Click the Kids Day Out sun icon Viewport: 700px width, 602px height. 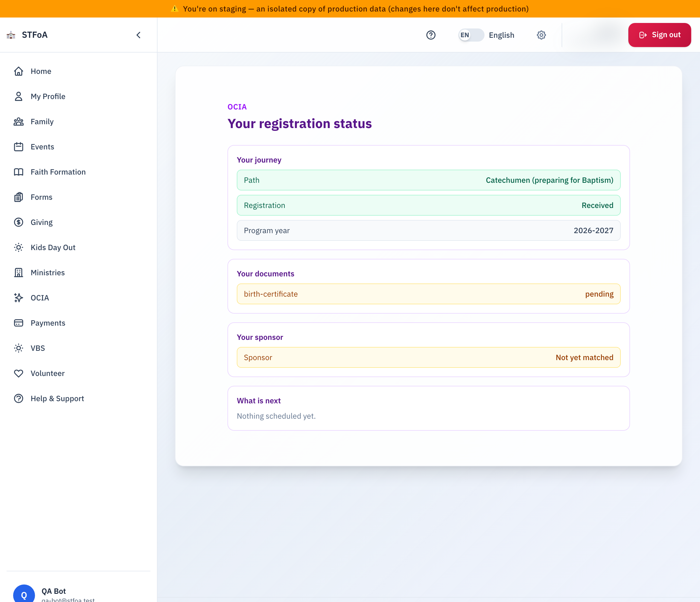(x=19, y=247)
